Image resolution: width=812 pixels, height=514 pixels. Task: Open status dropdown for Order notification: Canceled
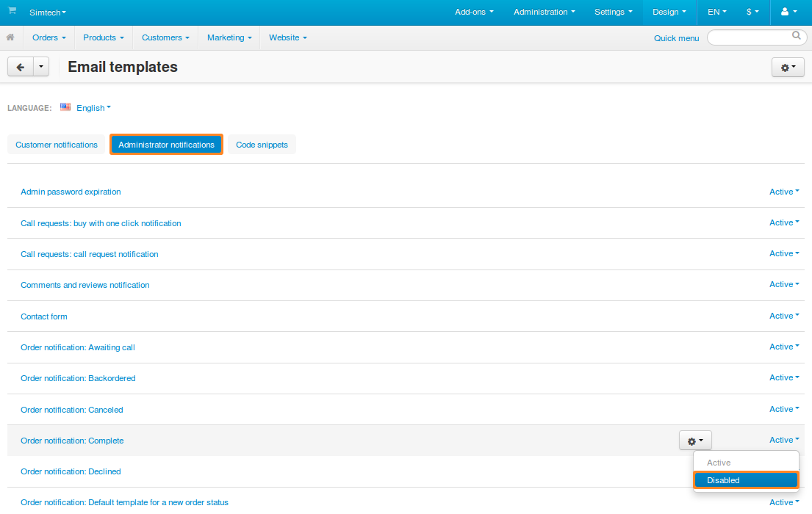(784, 409)
